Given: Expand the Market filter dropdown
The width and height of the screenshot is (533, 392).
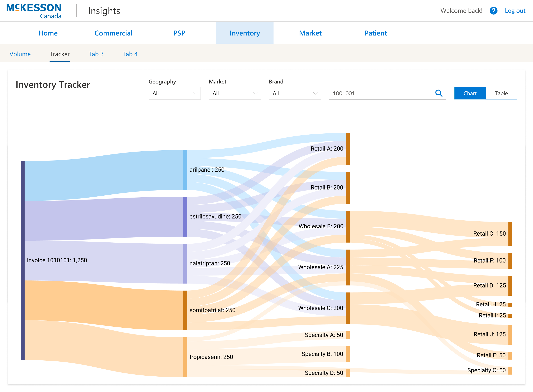Looking at the screenshot, I should pos(235,93).
